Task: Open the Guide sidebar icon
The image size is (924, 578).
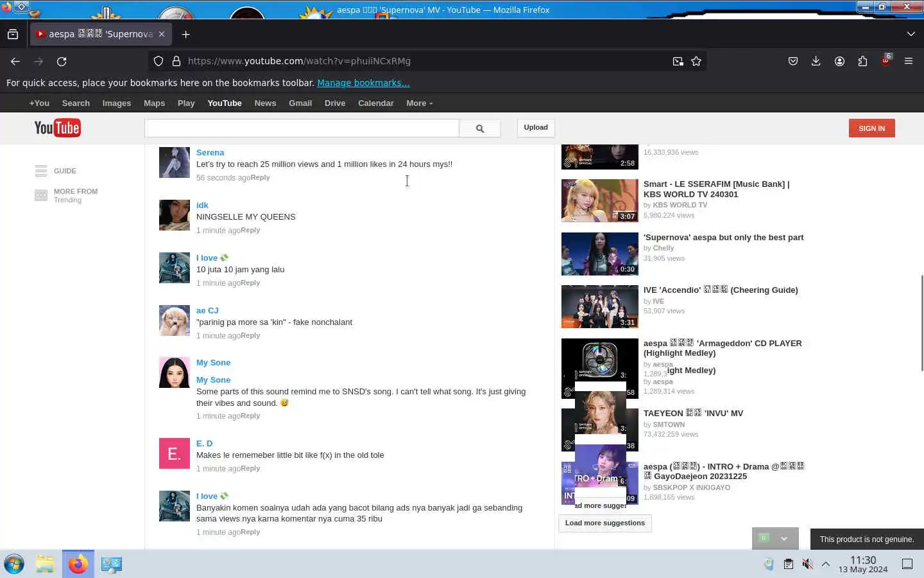Action: click(41, 171)
